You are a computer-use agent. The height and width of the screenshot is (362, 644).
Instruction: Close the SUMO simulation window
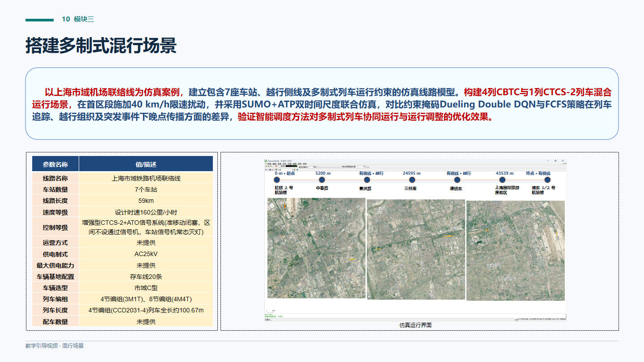563,160
